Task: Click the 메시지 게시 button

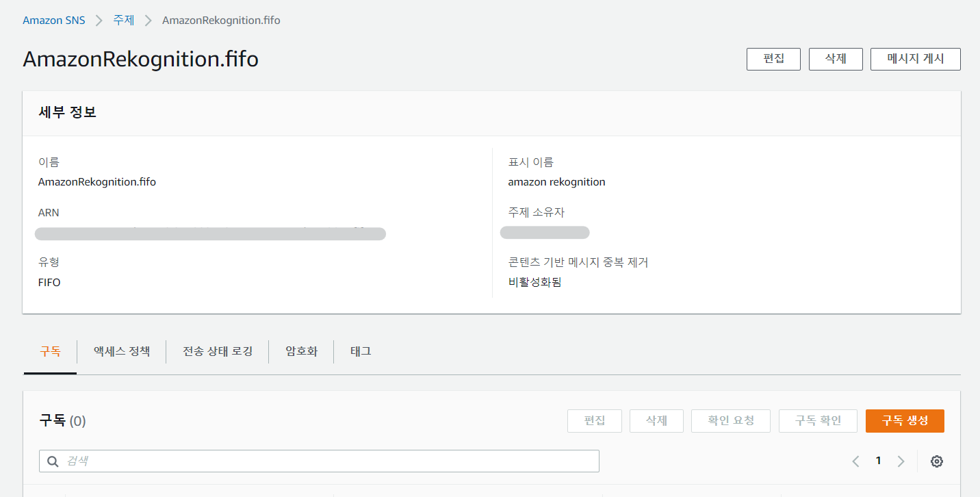Action: [x=916, y=59]
